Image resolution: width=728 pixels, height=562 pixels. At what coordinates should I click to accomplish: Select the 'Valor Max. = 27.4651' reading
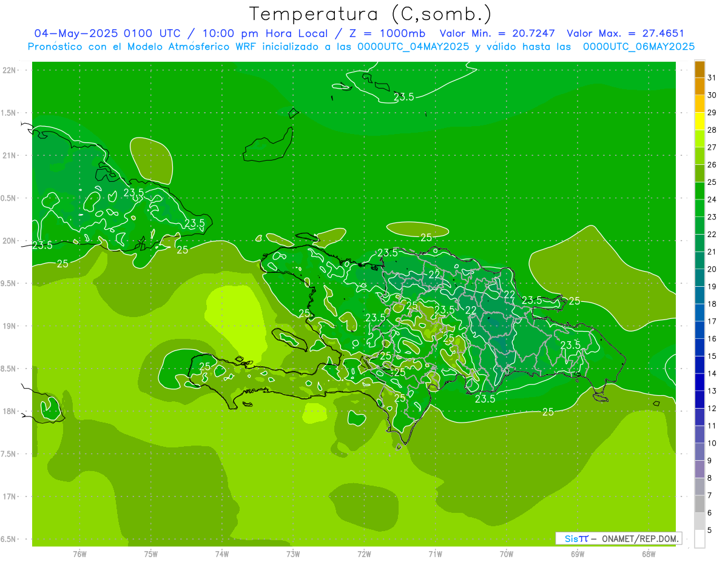[625, 33]
